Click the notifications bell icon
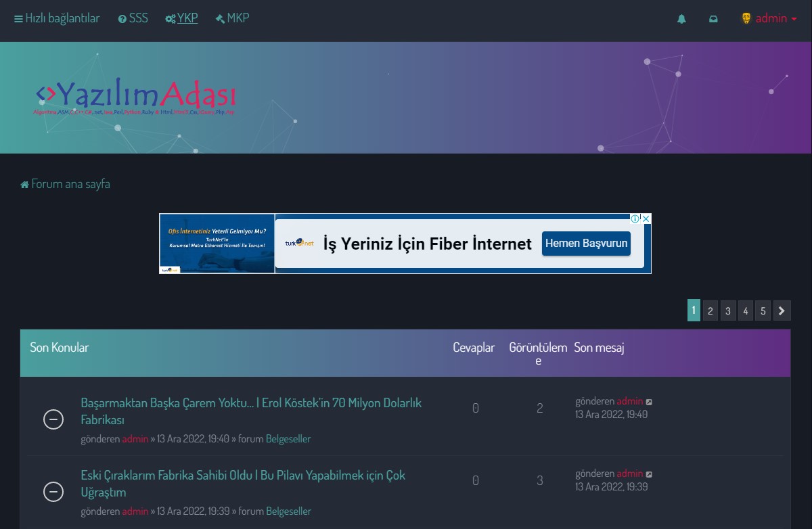Screen dimensions: 812x529 tap(681, 19)
